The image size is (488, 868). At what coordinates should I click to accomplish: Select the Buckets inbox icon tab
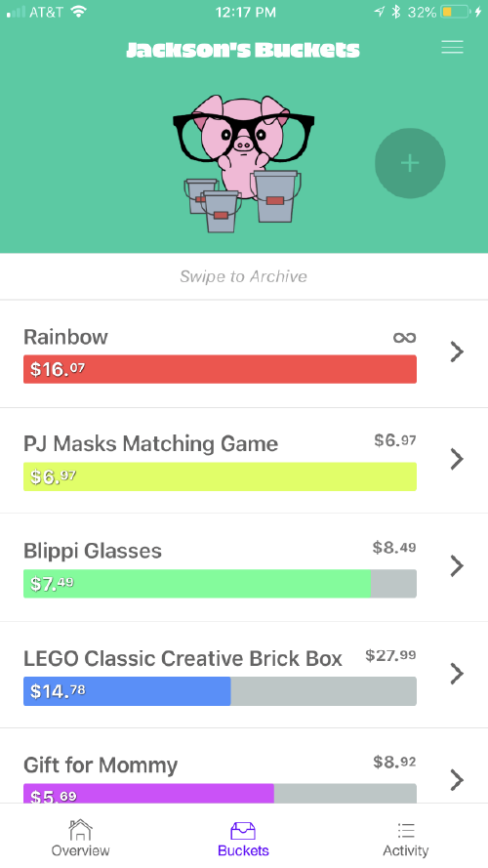click(243, 838)
